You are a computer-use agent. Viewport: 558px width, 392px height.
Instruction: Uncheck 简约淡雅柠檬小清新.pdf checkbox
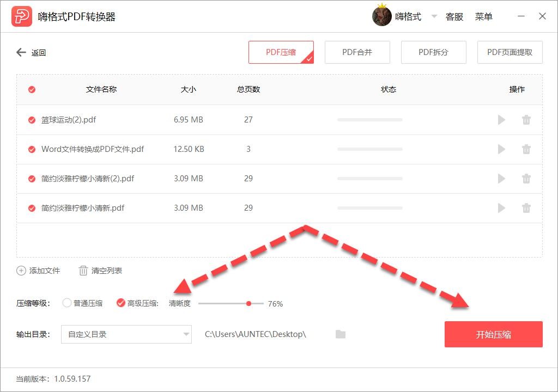[32, 208]
